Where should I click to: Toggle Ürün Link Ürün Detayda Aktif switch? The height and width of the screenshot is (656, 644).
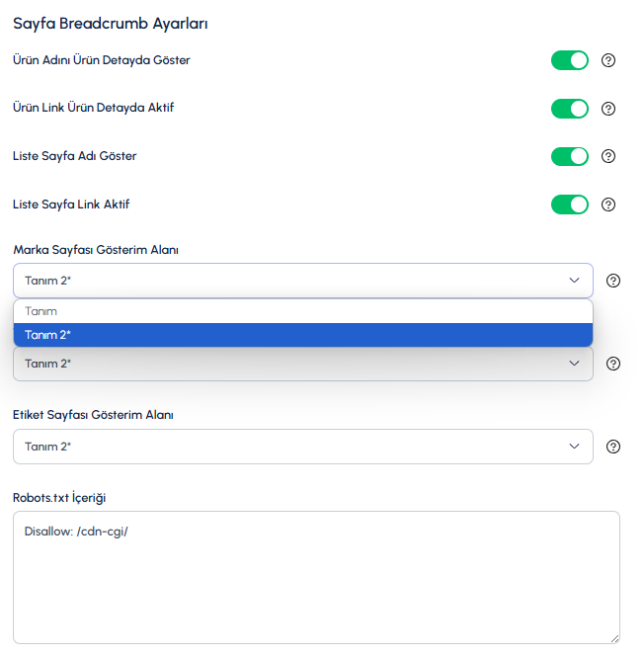tap(570, 109)
